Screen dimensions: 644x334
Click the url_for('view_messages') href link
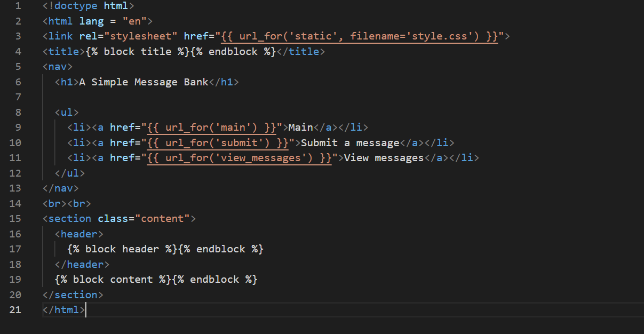(x=239, y=158)
